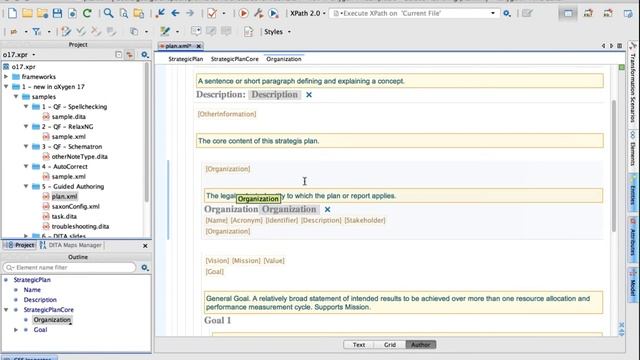
Task: Open Validate options dropdown arrow
Action: [x=224, y=13]
